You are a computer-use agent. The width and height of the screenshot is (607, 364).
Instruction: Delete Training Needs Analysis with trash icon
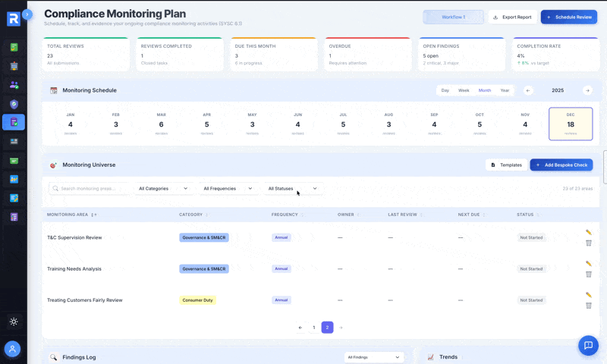[589, 275]
